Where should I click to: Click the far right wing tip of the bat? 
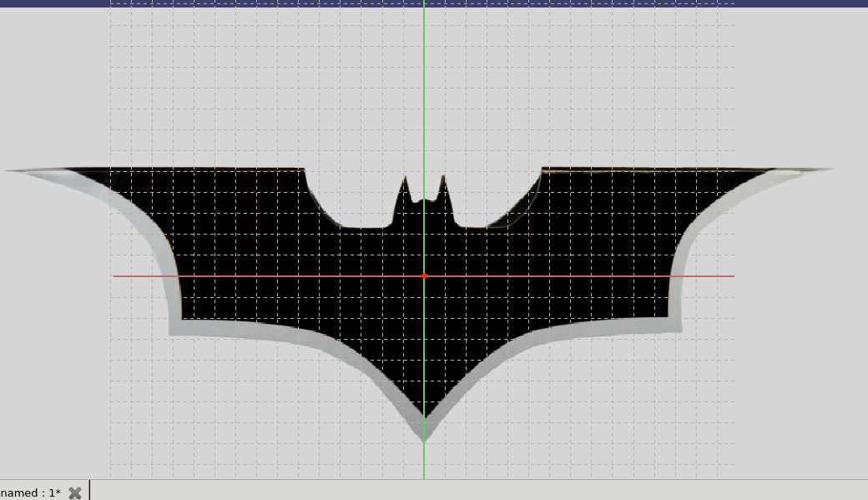pos(831,169)
